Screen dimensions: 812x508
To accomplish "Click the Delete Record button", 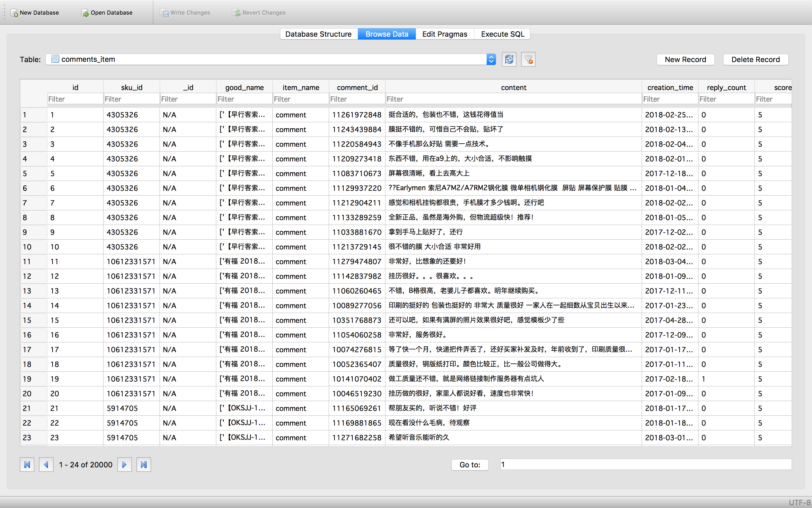I will click(x=756, y=60).
